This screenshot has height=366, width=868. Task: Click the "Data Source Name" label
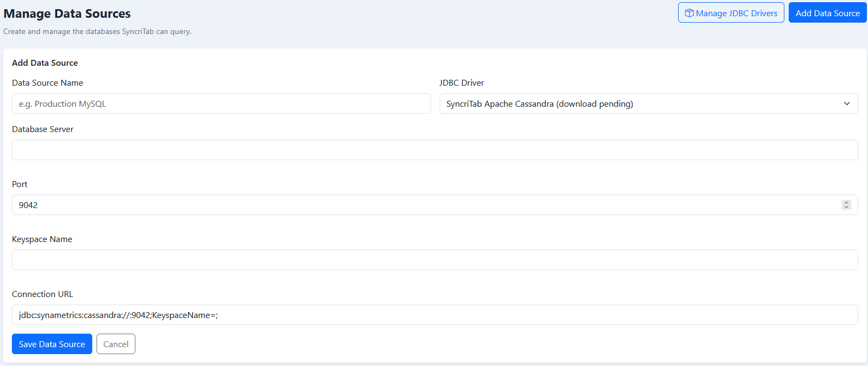[x=47, y=82]
